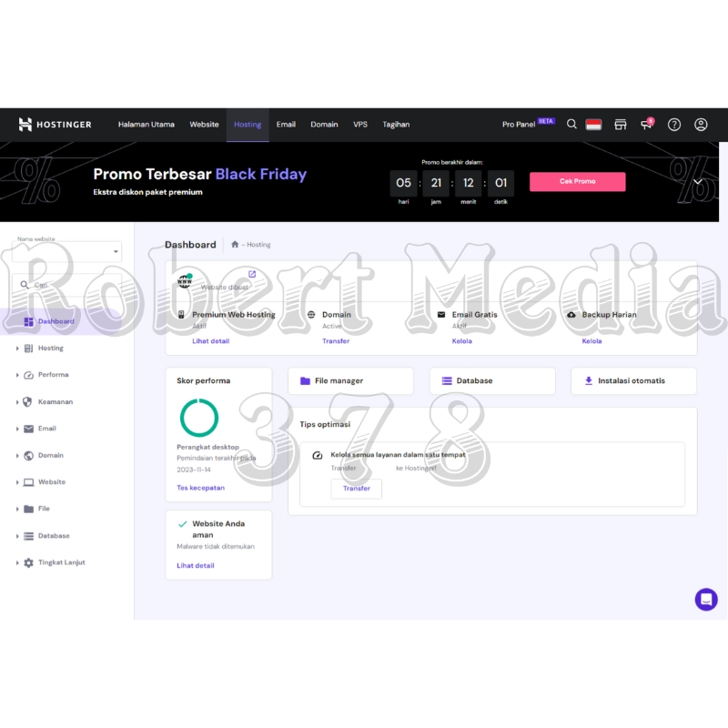Open the Nama website dropdown

[x=66, y=251]
